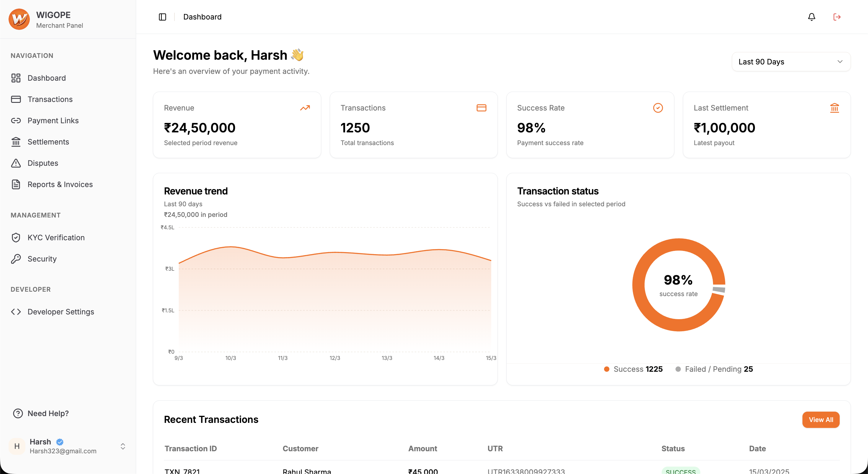The height and width of the screenshot is (474, 868).
Task: Click the Revenue ₹24,50,000 value
Action: tap(200, 128)
